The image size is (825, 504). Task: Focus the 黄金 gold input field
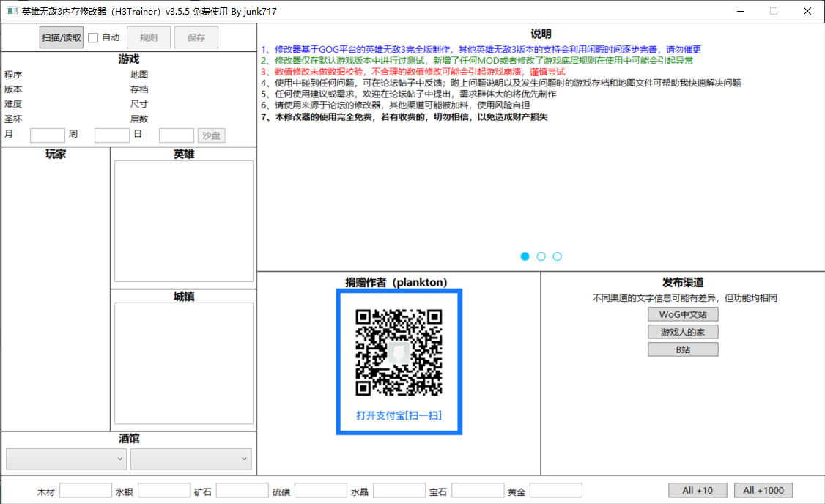(x=555, y=491)
